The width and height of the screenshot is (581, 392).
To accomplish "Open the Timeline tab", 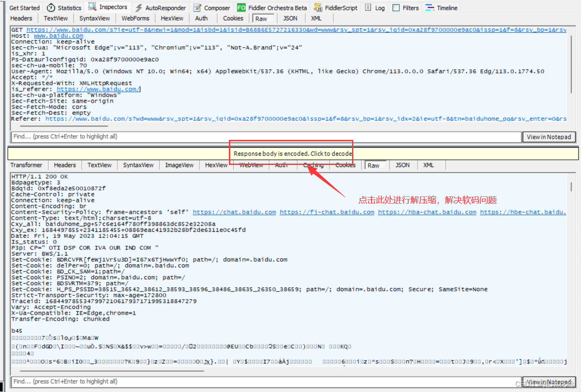I will tap(442, 8).
